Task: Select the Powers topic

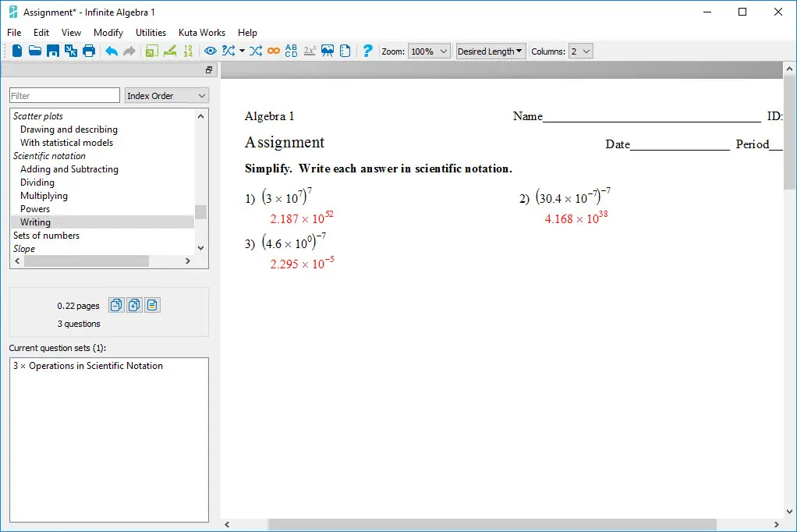Action: tap(35, 208)
